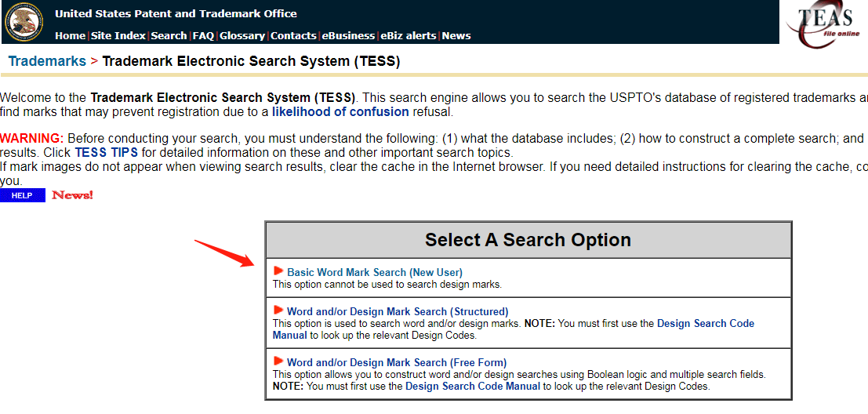The width and height of the screenshot is (868, 414).
Task: Open eBiz alerts navigation item
Action: tap(408, 35)
